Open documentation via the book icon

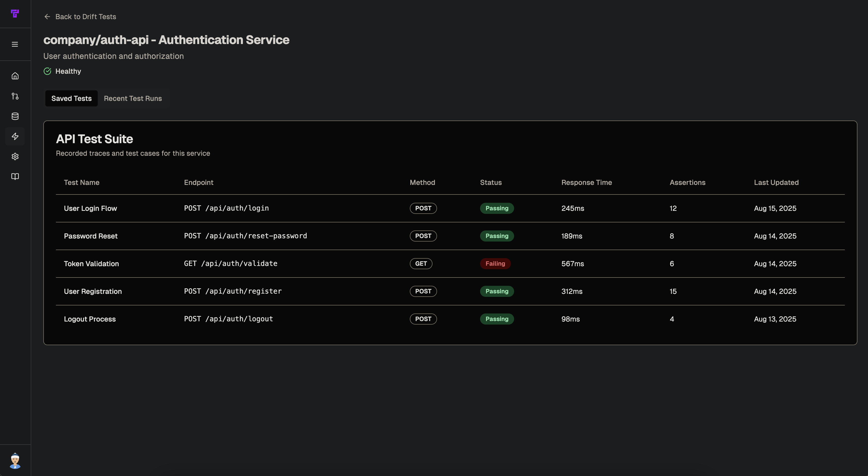[15, 176]
